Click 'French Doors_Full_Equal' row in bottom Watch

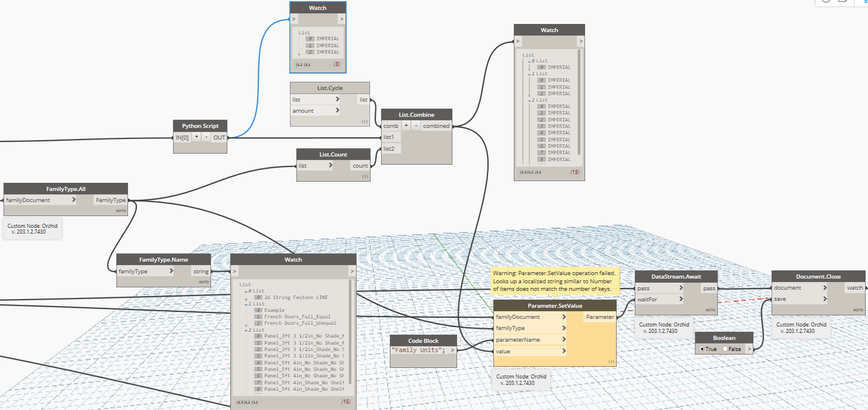pos(297,317)
